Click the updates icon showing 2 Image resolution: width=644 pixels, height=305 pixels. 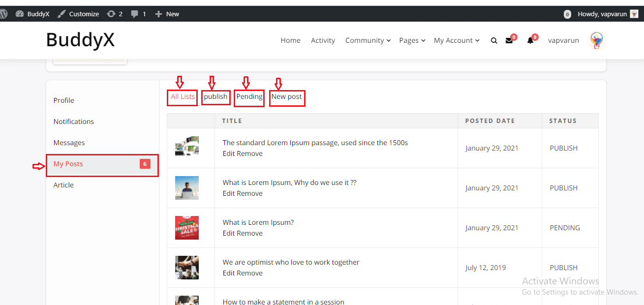[x=111, y=14]
